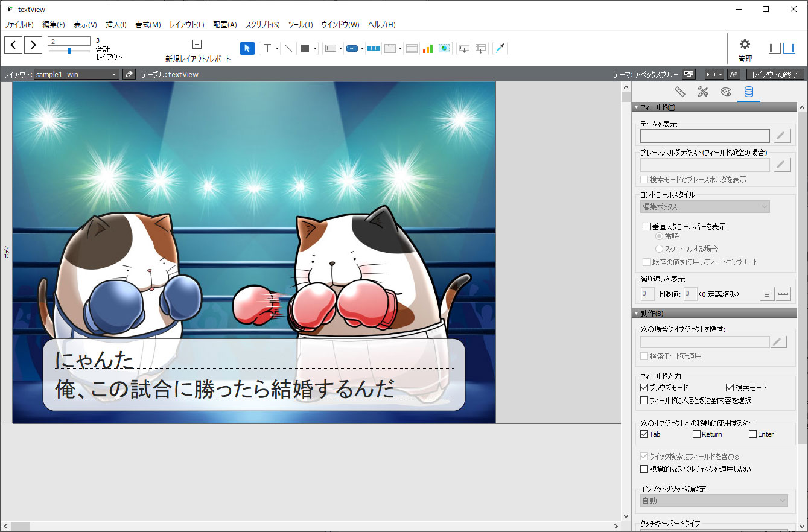Select the 常時 radio option

659,236
